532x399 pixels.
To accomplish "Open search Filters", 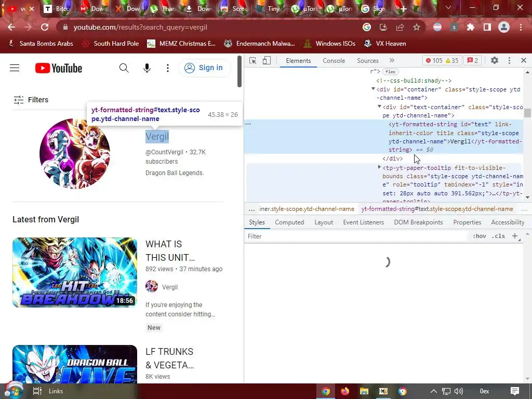I will click(31, 100).
